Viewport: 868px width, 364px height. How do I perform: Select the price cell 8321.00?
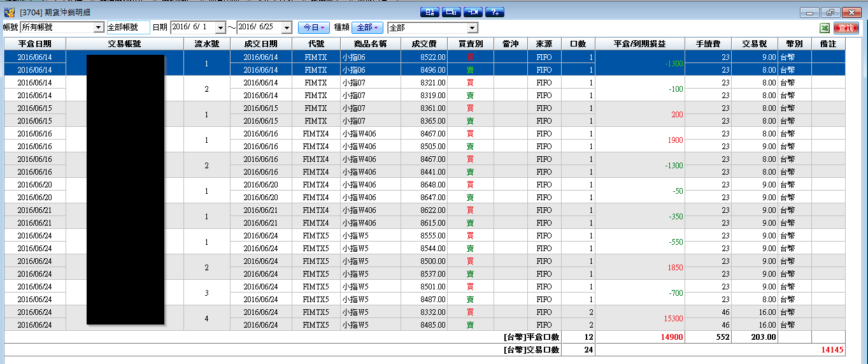[425, 82]
